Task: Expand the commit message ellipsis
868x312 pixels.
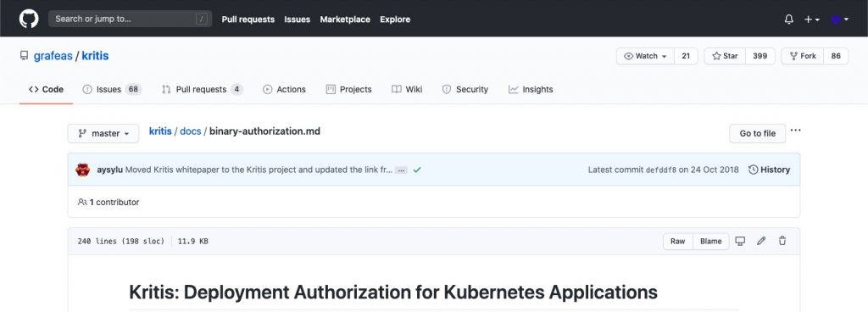Action: tap(402, 170)
